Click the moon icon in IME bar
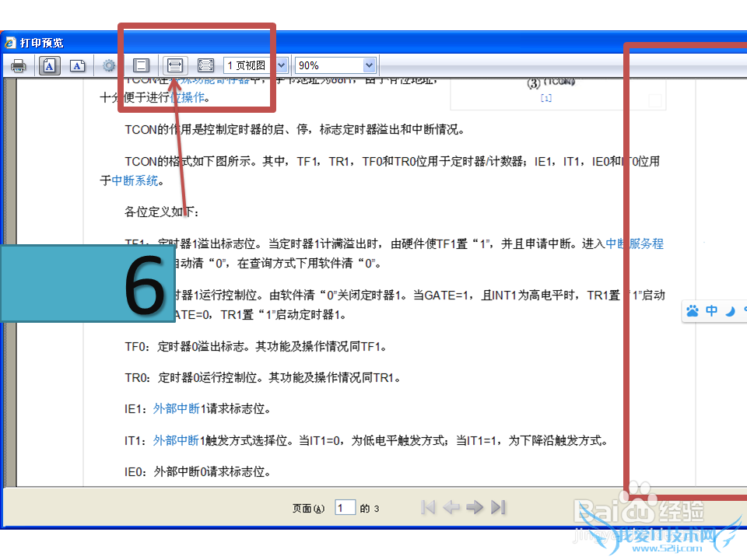747x560 pixels. (730, 311)
